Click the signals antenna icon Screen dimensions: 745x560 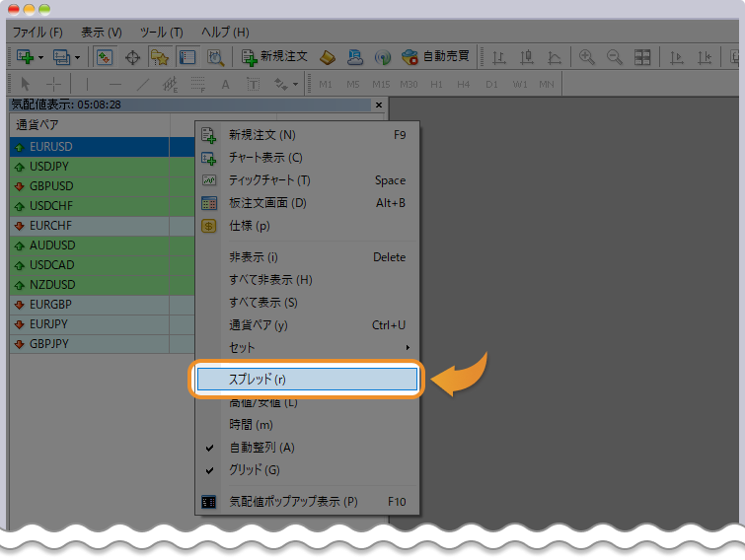pos(383,58)
